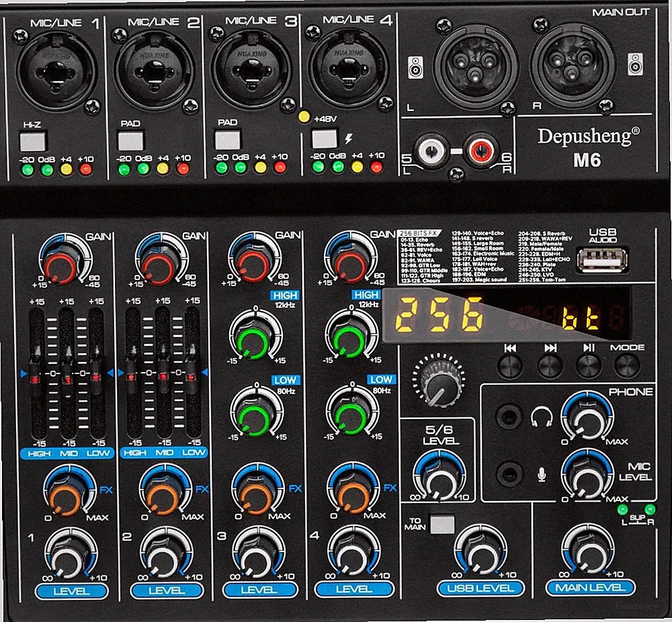Click the MODE button
Screen dimensions: 672x622
point(627,365)
